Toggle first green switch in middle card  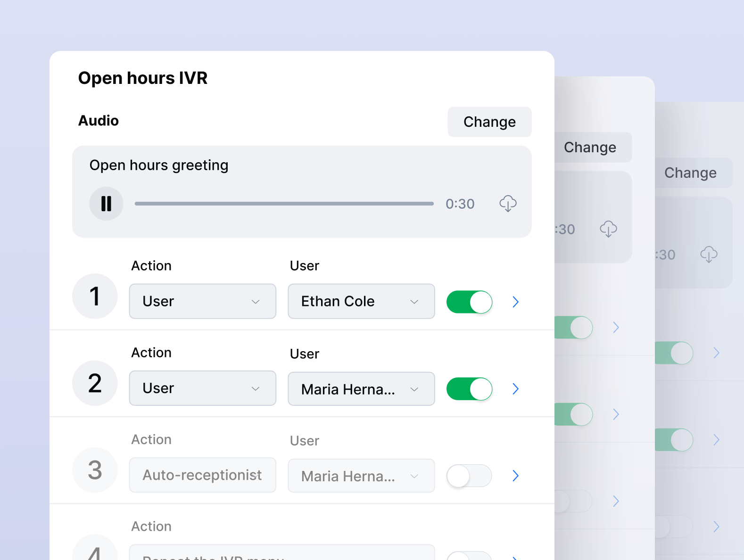tap(574, 328)
